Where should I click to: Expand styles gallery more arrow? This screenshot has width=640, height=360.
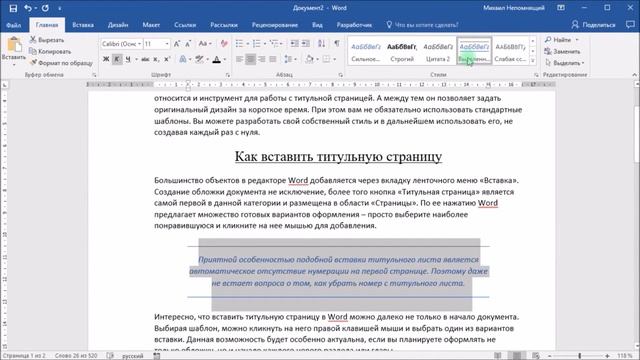(532, 61)
